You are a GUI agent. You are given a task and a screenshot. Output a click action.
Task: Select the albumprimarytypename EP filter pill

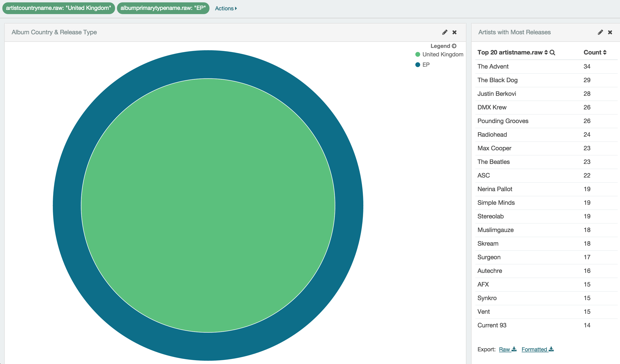163,8
